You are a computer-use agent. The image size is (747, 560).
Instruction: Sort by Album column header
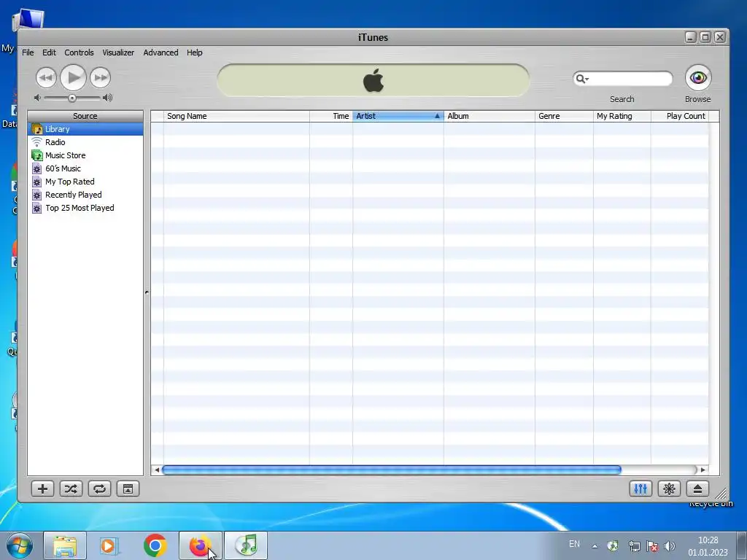pos(489,116)
